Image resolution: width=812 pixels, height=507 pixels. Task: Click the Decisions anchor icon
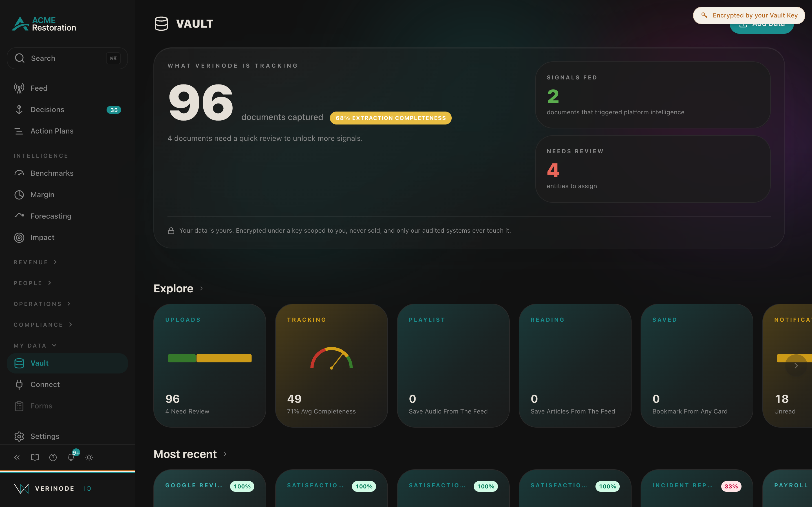19,110
